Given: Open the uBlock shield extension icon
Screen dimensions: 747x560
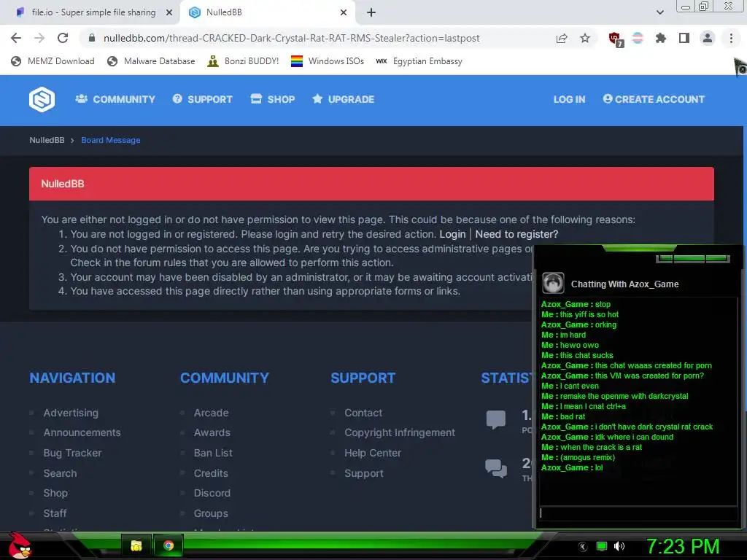Looking at the screenshot, I should coord(616,39).
